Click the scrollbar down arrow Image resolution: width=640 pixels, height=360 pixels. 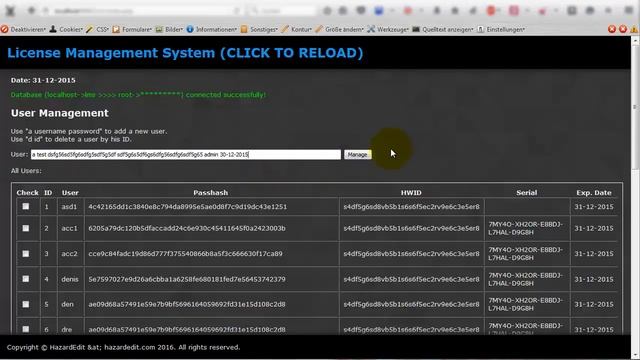coord(635,355)
